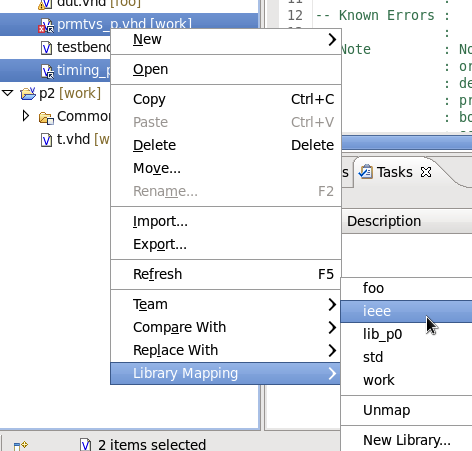Collapse the p2 [work] project

(7, 93)
